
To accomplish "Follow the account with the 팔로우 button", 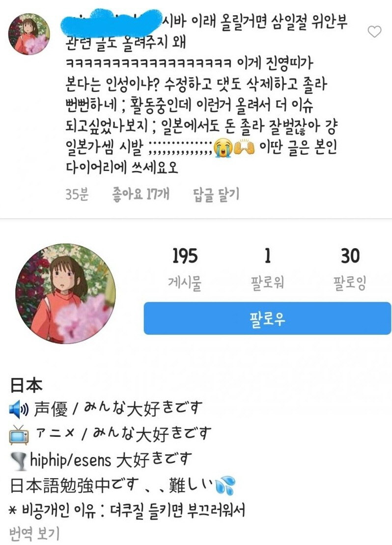I will click(x=267, y=318).
